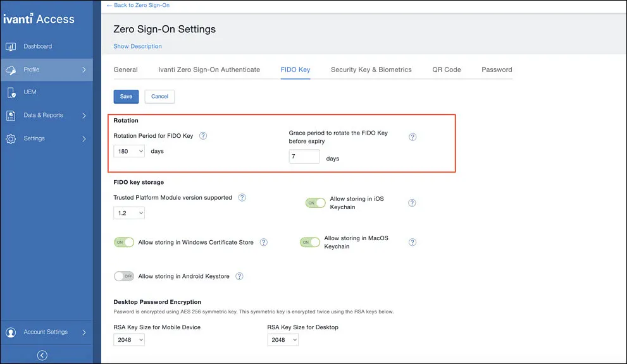The height and width of the screenshot is (364, 627).
Task: Open the Trusted Platform Module version dropdown
Action: pyautogui.click(x=129, y=213)
